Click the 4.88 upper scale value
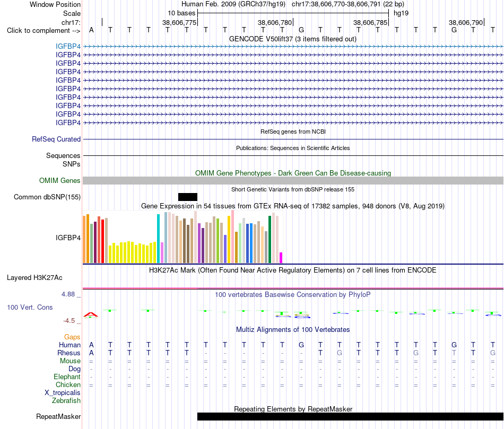Image resolution: width=504 pixels, height=429 pixels. (x=68, y=294)
